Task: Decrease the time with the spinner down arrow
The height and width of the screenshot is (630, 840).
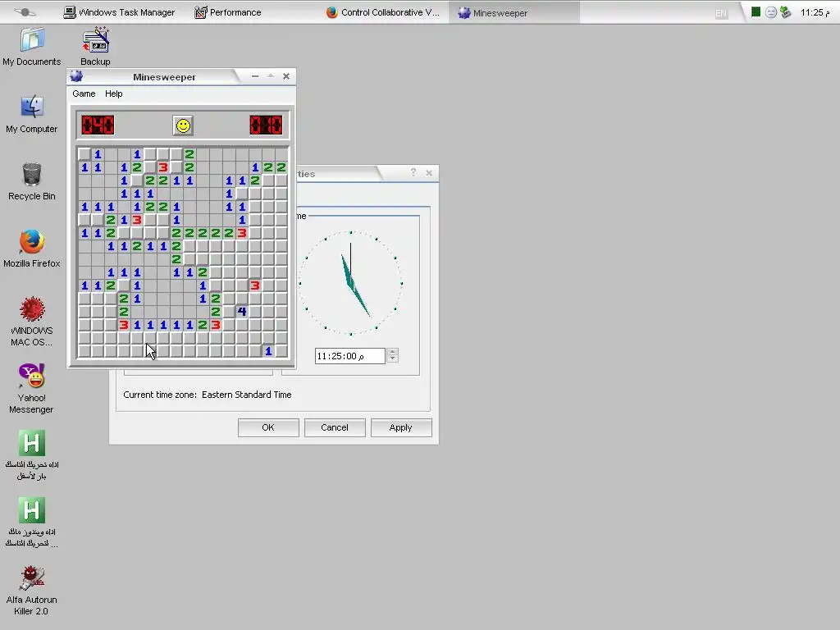Action: [x=393, y=359]
